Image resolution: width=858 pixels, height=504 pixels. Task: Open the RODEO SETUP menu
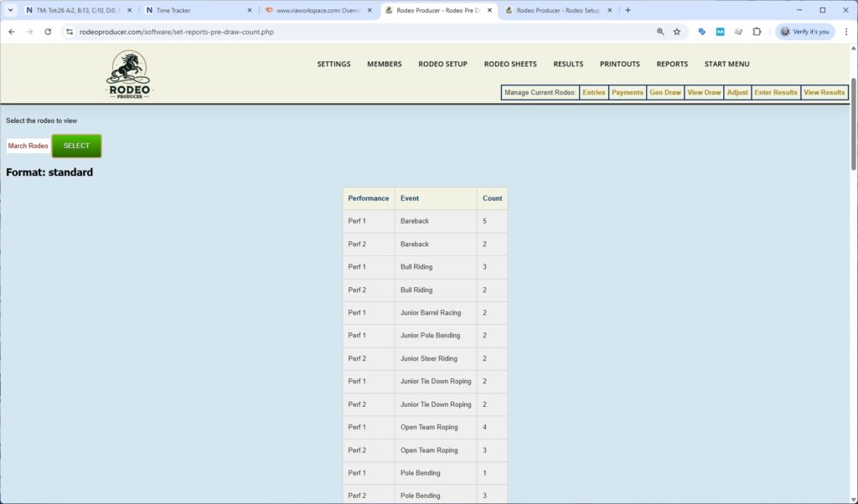click(442, 64)
